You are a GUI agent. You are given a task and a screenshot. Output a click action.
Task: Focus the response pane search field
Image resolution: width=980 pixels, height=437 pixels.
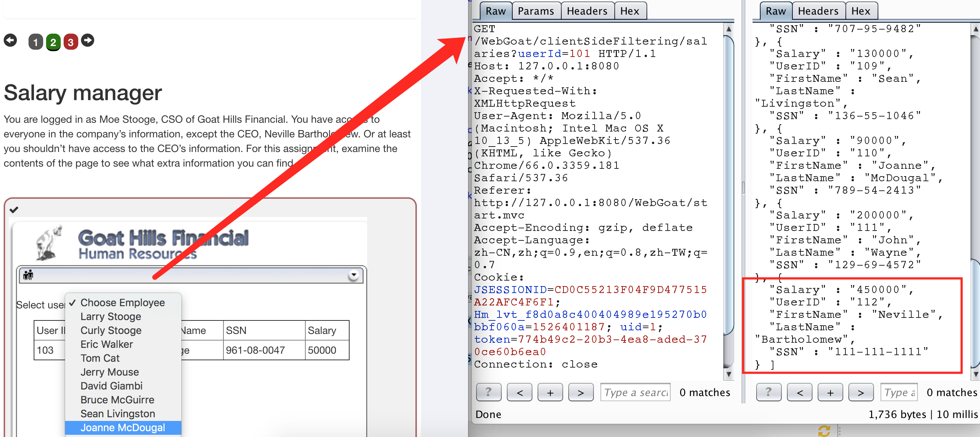coord(899,392)
